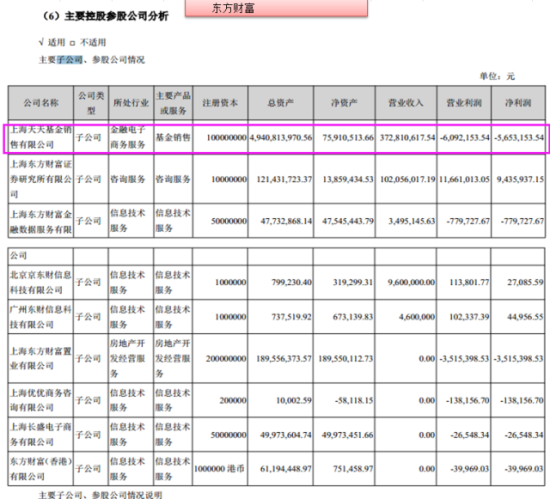This screenshot has height=499, width=550.
Task: Click operating profit 102,337.39
Action: [x=469, y=317]
